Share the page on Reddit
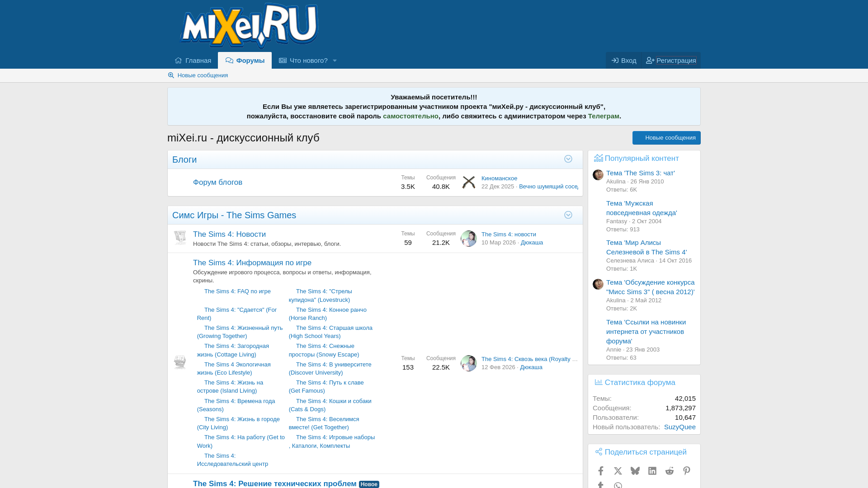The image size is (868, 488). 670,471
